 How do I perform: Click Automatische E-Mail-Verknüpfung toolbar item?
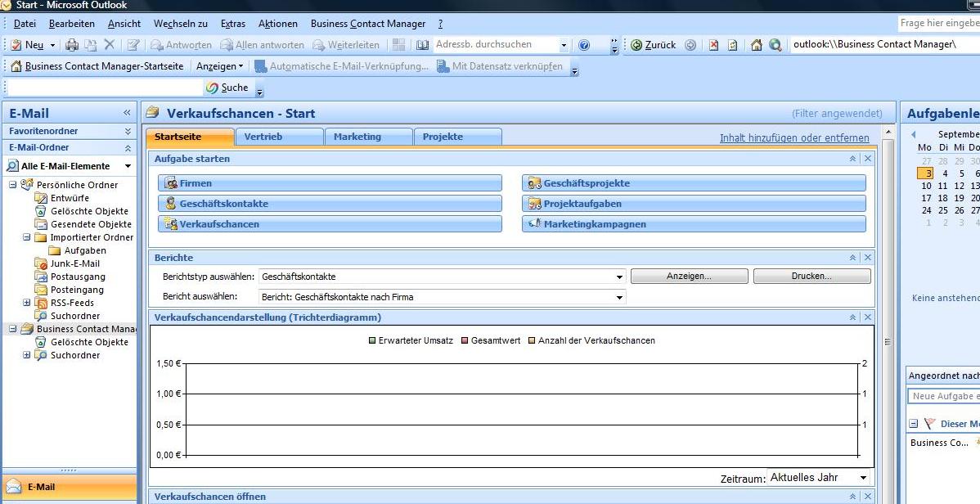(x=341, y=66)
